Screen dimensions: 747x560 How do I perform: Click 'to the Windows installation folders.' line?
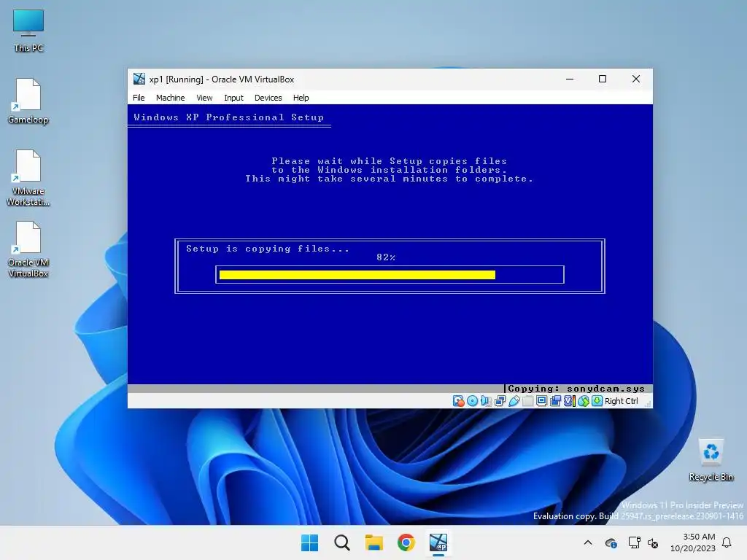[390, 170]
